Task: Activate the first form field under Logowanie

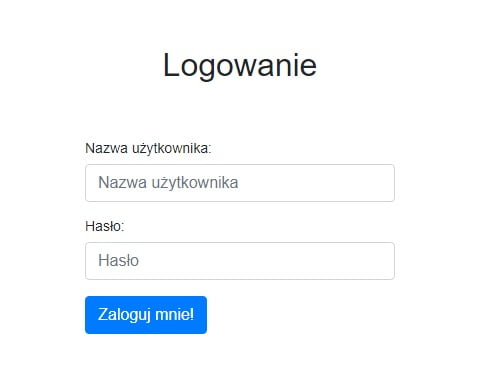Action: 240,183
